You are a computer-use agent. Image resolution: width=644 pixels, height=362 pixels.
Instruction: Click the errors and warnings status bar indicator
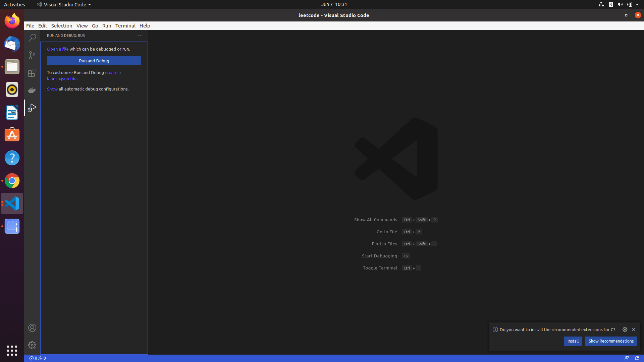(x=38, y=358)
